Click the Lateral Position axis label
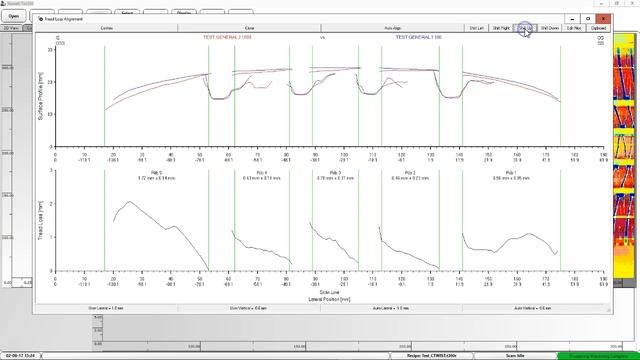This screenshot has width=640, height=360. pos(329,299)
